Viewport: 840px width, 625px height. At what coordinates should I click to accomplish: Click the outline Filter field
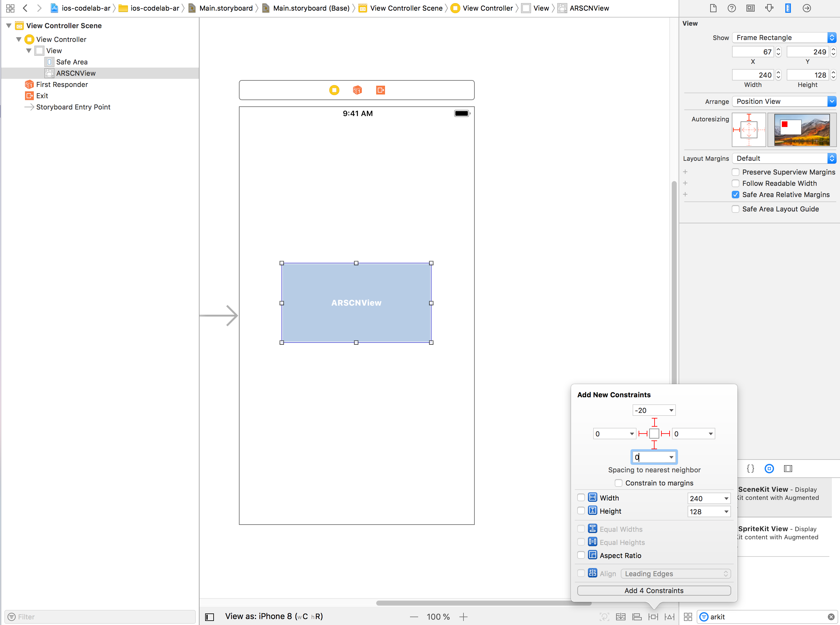100,617
